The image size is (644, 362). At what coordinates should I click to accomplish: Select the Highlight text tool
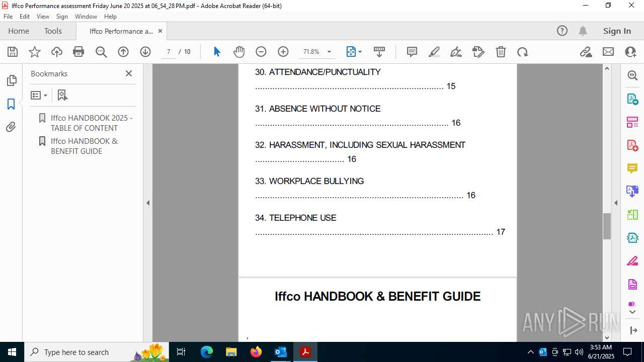click(434, 52)
